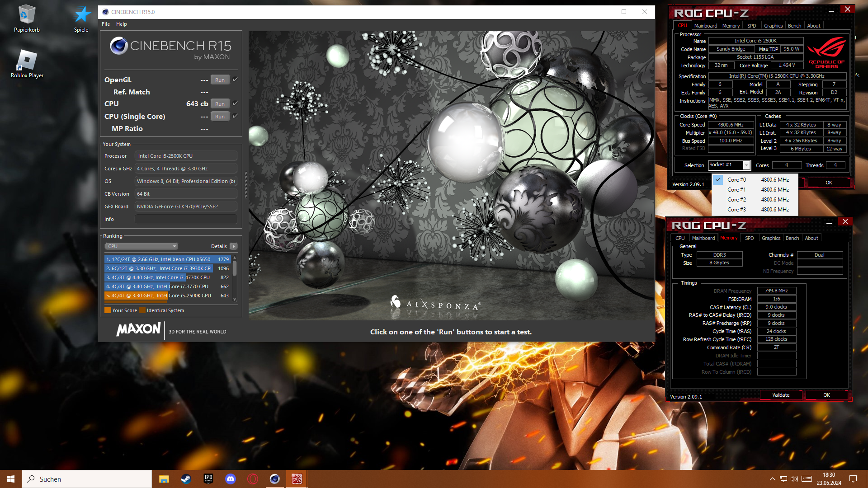Open File Explorer from the taskbar

point(164,479)
